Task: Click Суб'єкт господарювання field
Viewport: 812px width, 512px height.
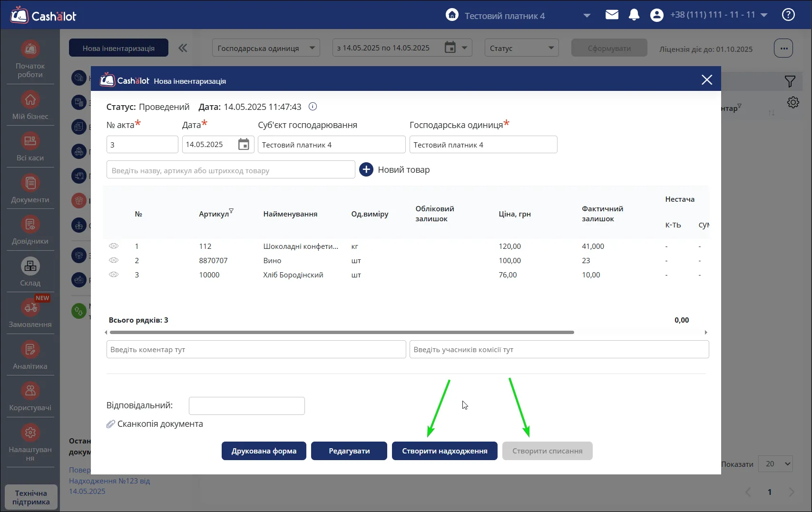Action: click(x=332, y=145)
